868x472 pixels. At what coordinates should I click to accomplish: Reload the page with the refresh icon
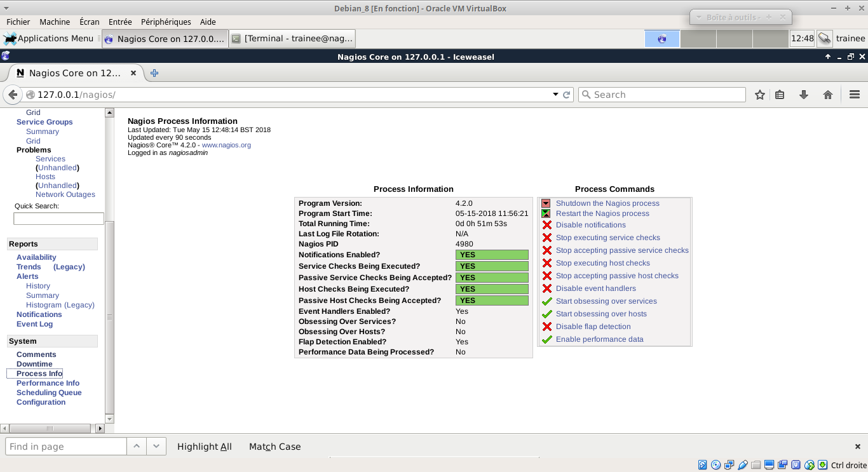pos(567,95)
